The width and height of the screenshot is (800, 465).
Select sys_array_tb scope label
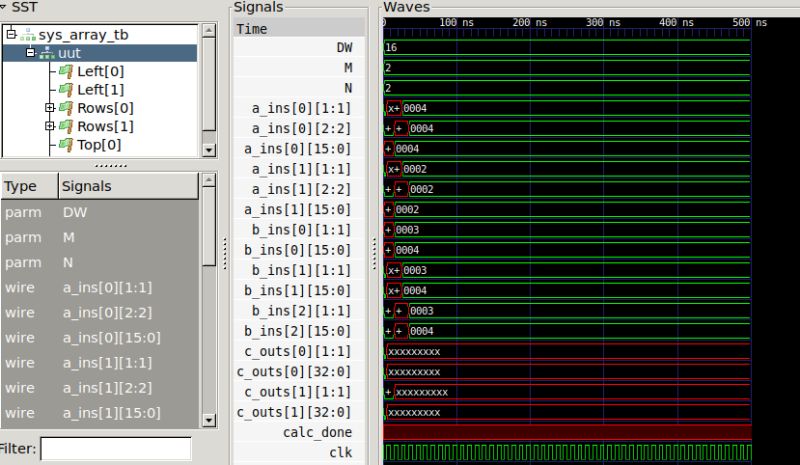pyautogui.click(x=83, y=35)
